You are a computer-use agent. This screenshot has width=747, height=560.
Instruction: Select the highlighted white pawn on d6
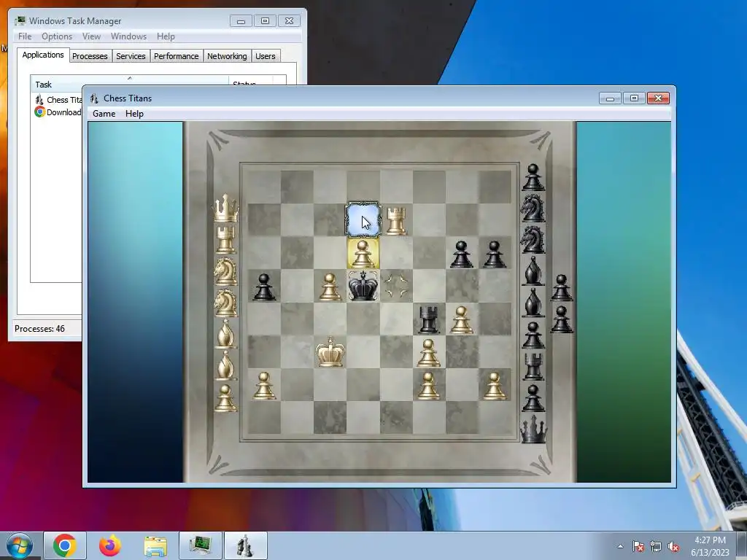(x=363, y=253)
